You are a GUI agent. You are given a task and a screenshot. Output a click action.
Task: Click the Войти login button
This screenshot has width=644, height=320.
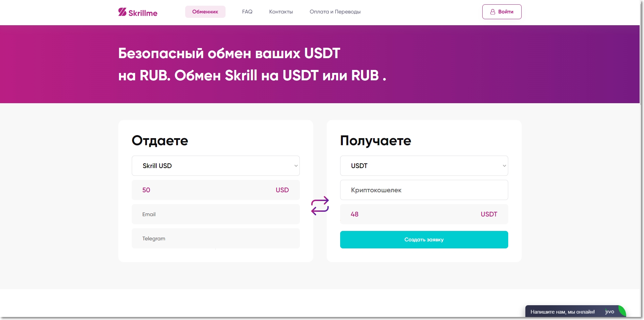tap(502, 12)
